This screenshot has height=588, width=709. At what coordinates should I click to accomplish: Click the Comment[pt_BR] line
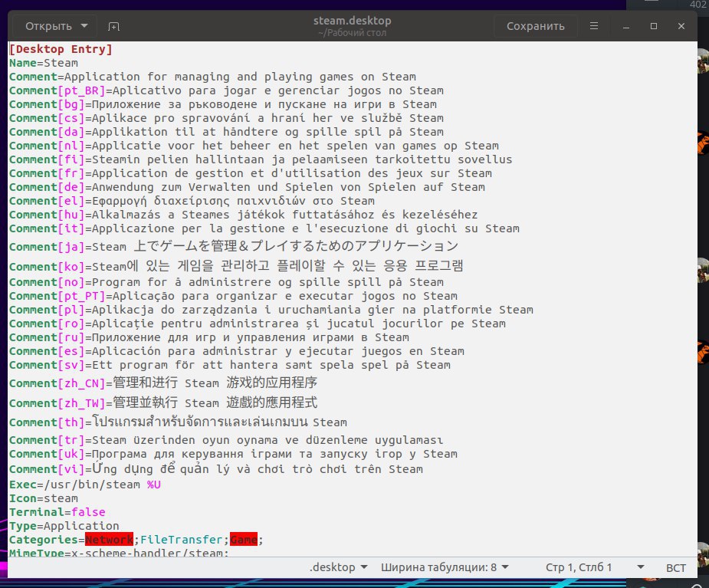coord(226,90)
